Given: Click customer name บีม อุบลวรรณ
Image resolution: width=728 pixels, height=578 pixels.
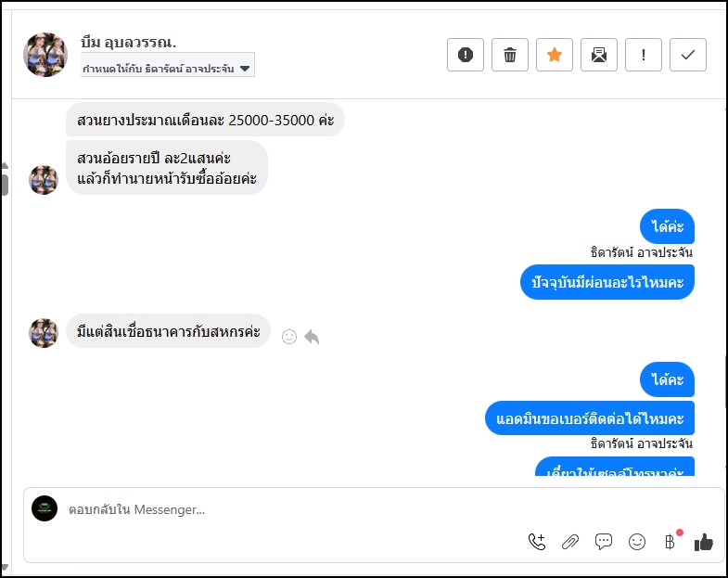Looking at the screenshot, I should [x=129, y=43].
